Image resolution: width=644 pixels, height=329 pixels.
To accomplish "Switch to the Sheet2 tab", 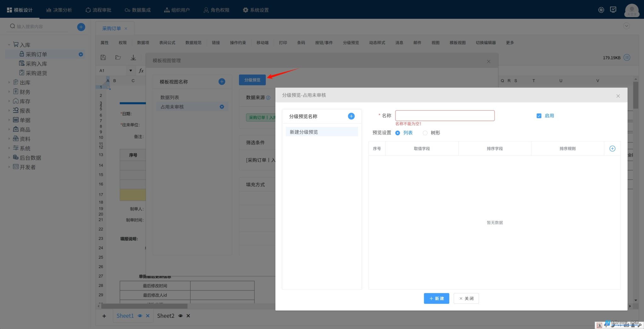I will [166, 316].
